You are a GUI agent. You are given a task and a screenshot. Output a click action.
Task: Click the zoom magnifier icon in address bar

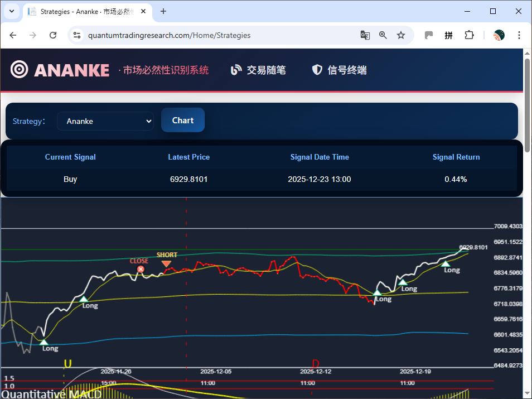(x=383, y=35)
